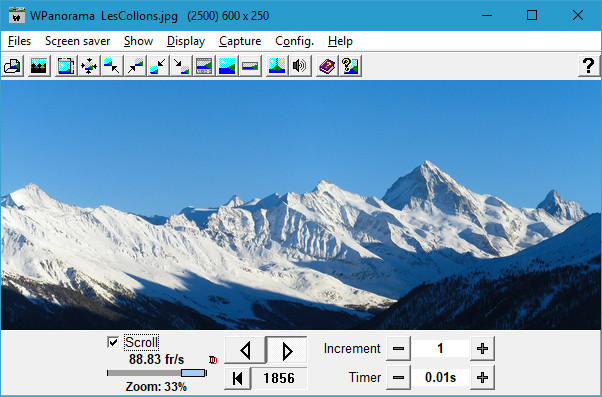Open a panorama file via folder icon
This screenshot has height=397, width=602.
tap(13, 66)
